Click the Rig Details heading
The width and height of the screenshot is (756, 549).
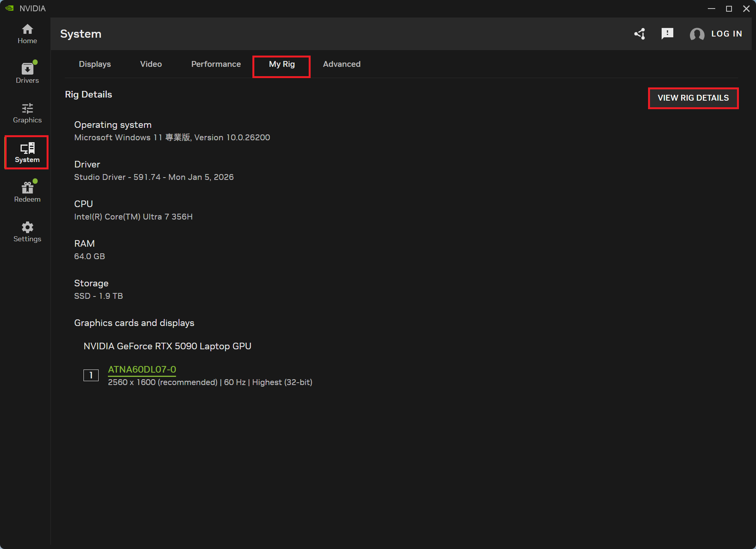coord(89,94)
